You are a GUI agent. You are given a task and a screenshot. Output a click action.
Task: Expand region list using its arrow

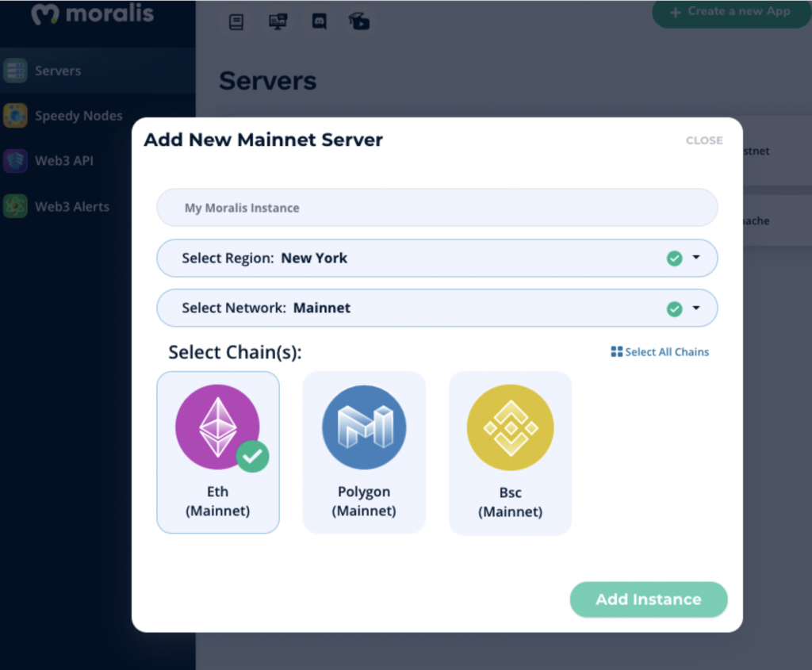point(696,258)
